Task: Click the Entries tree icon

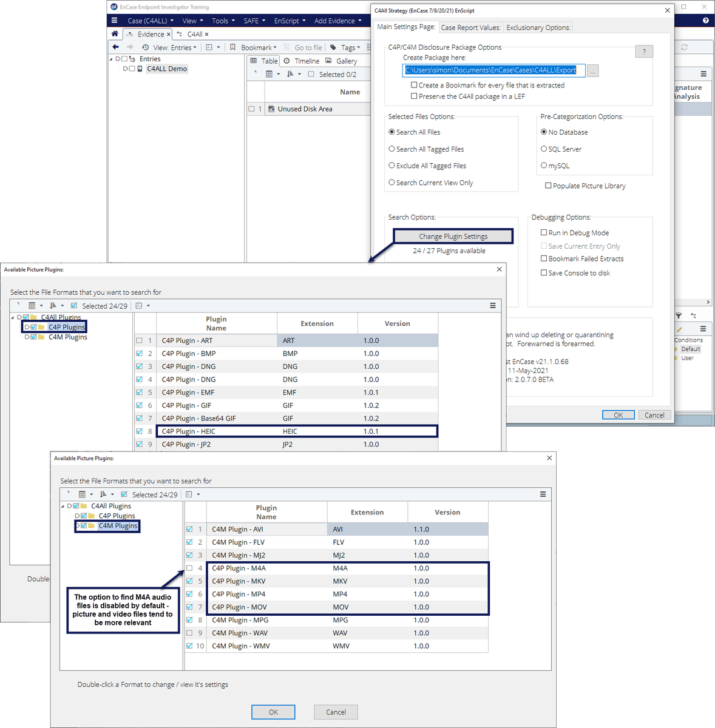Action: [132, 59]
